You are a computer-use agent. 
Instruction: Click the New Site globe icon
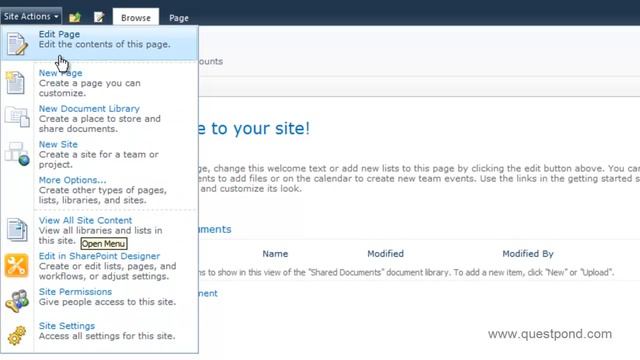tap(17, 154)
